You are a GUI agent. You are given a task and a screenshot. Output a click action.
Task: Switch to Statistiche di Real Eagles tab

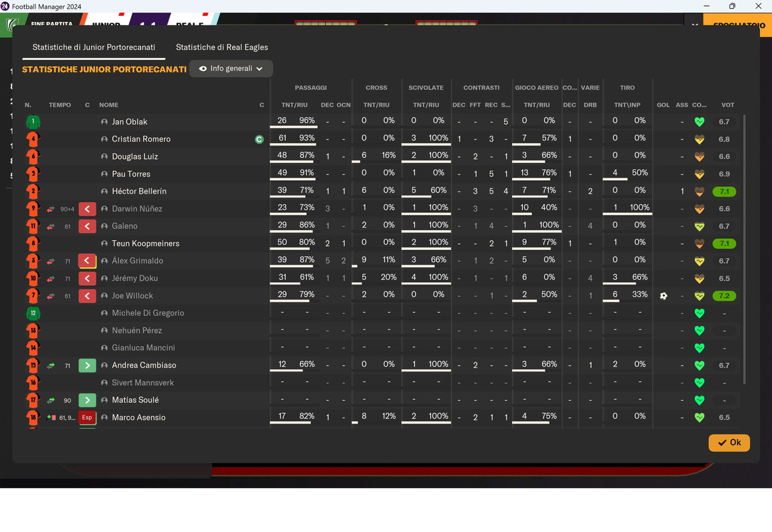222,47
